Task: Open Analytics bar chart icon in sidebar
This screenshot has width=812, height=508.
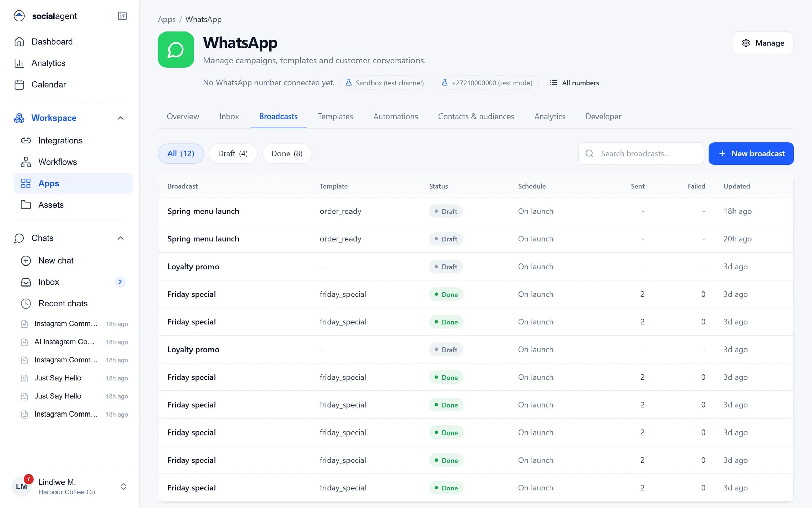Action: tap(19, 63)
